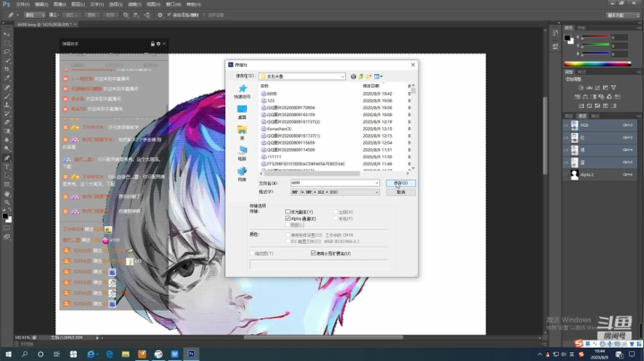This screenshot has width=644, height=361.
Task: Create new folder in save dialog
Action: [369, 76]
